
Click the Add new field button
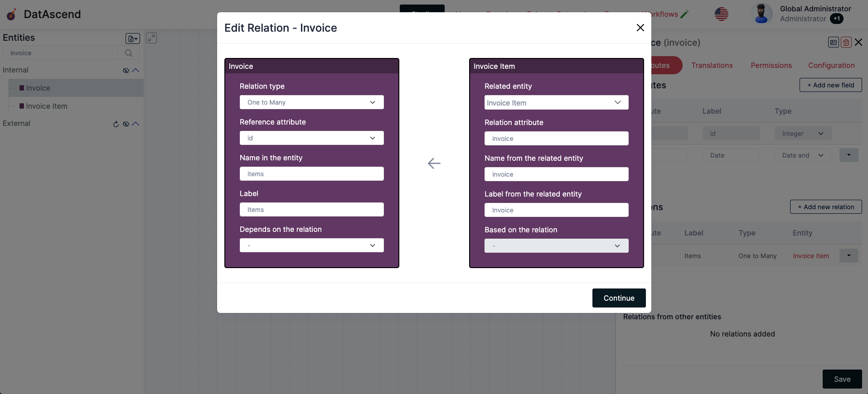pyautogui.click(x=830, y=85)
